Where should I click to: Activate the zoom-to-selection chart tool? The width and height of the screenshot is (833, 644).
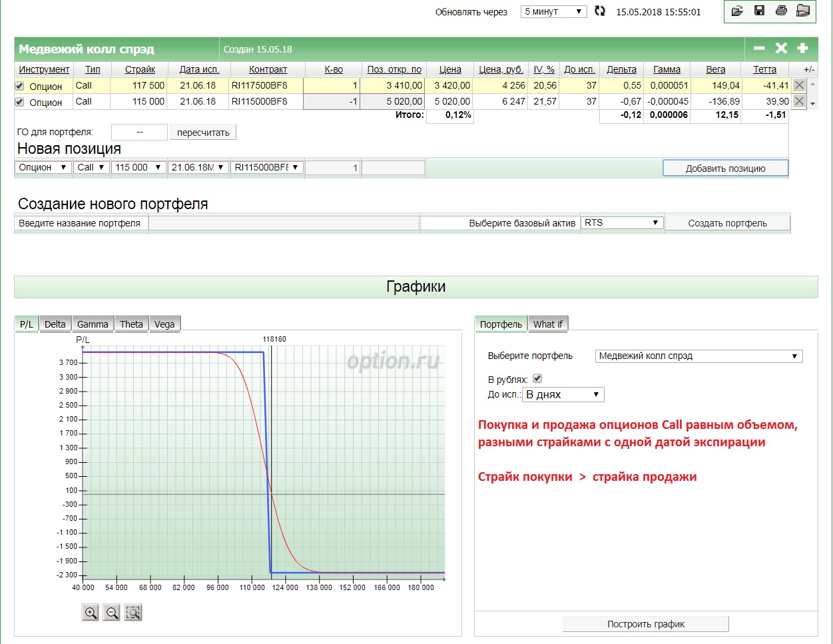pos(133,613)
